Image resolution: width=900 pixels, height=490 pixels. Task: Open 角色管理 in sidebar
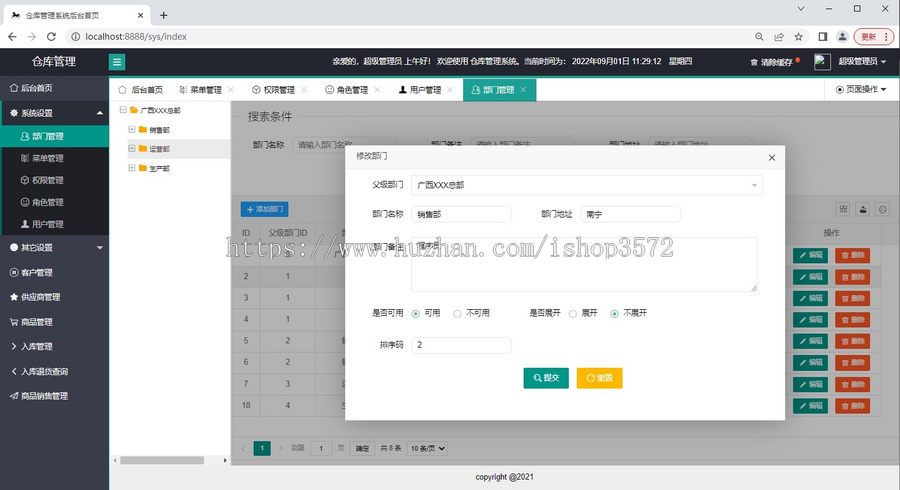[54, 202]
